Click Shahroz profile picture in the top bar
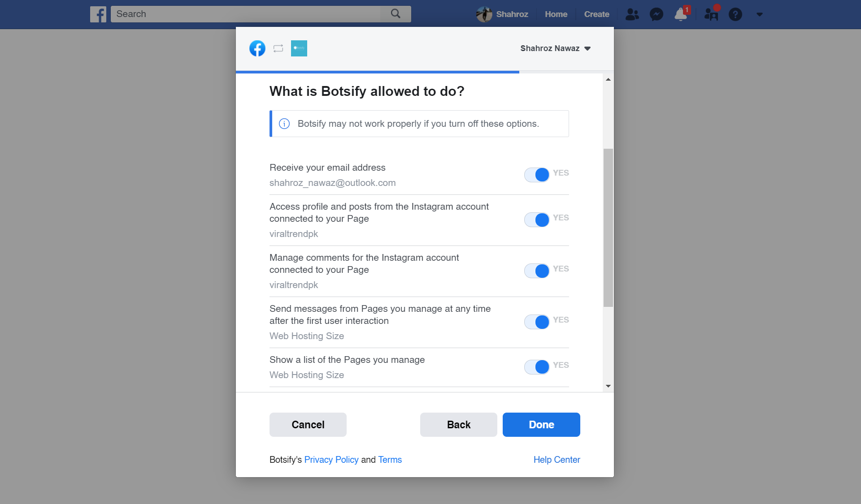 [x=484, y=14]
